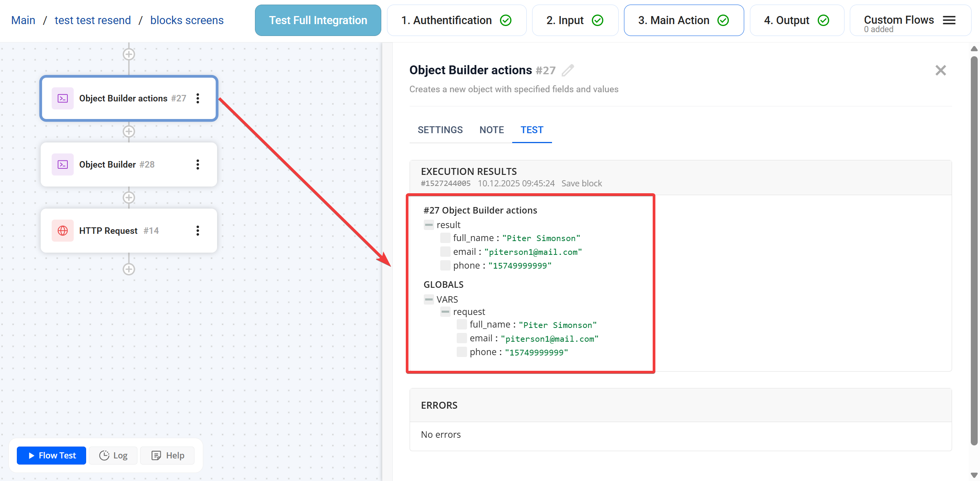980x481 pixels.
Task: Open the Custom Flows hamburger menu
Action: pyautogui.click(x=949, y=20)
